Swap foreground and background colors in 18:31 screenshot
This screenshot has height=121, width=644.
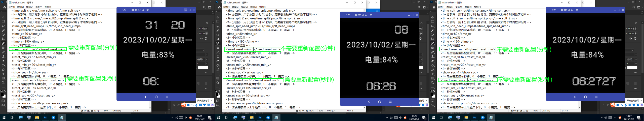click(x=5, y=91)
